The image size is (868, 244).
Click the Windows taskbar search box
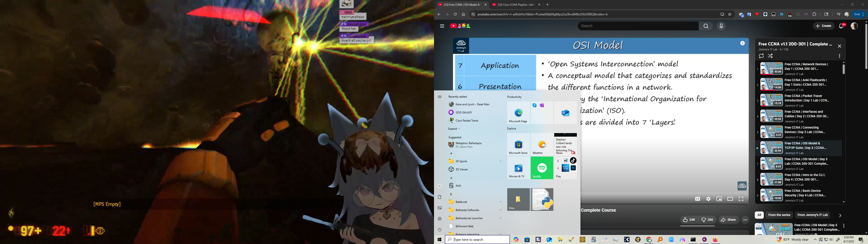click(477, 240)
